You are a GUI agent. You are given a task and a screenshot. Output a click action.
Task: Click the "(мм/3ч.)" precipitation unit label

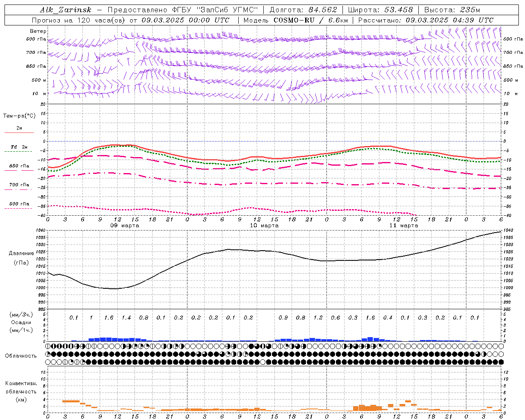coord(22,315)
